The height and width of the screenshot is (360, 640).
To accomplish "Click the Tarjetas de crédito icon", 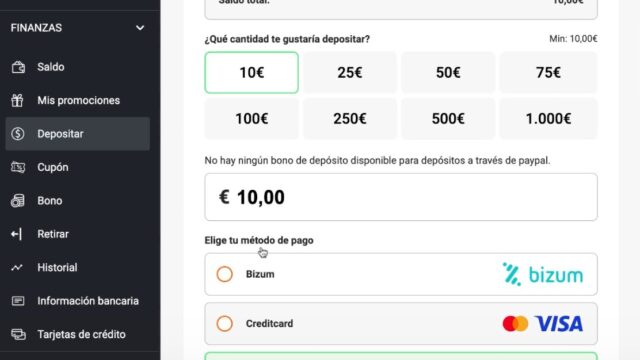I will pos(18,335).
